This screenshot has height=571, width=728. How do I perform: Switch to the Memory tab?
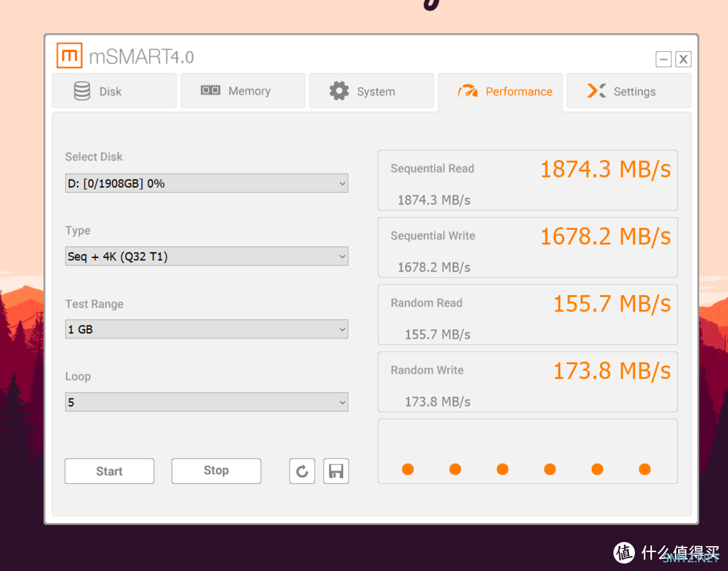point(243,90)
